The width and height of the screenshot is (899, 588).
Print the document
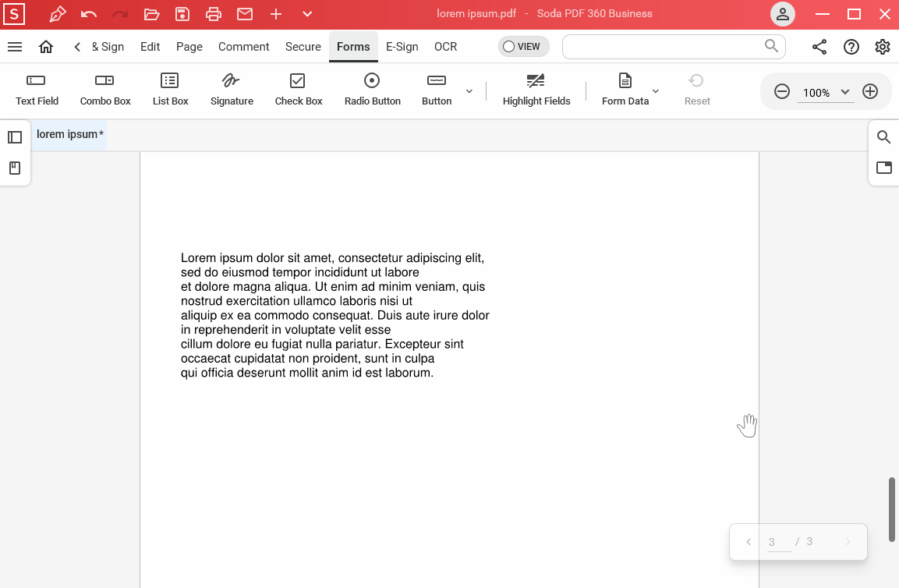pyautogui.click(x=214, y=14)
